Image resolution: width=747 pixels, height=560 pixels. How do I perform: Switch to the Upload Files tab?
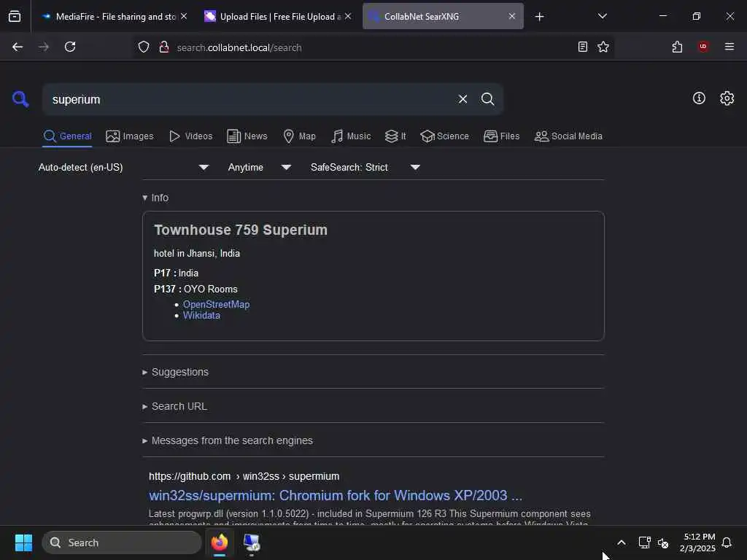click(x=279, y=17)
